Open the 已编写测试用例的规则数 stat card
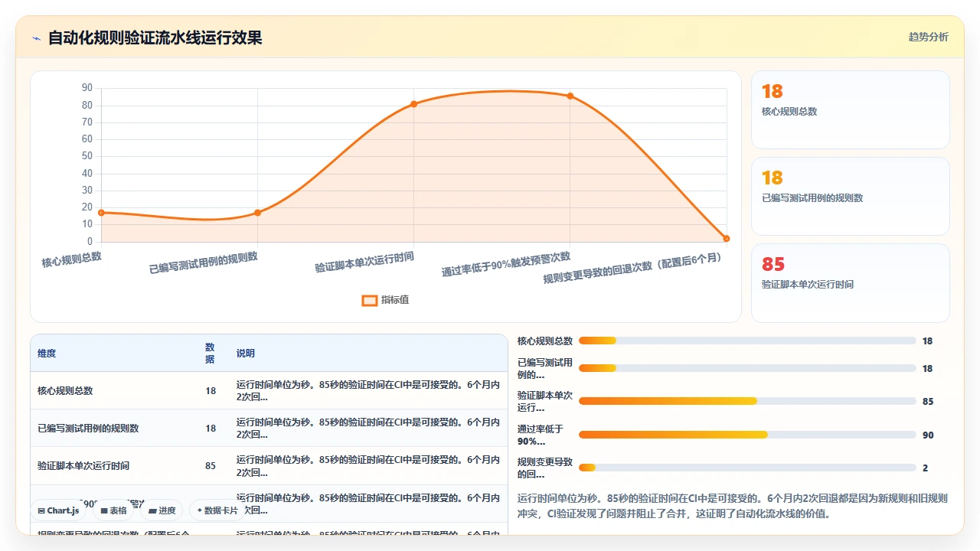The height and width of the screenshot is (551, 980). (x=851, y=197)
